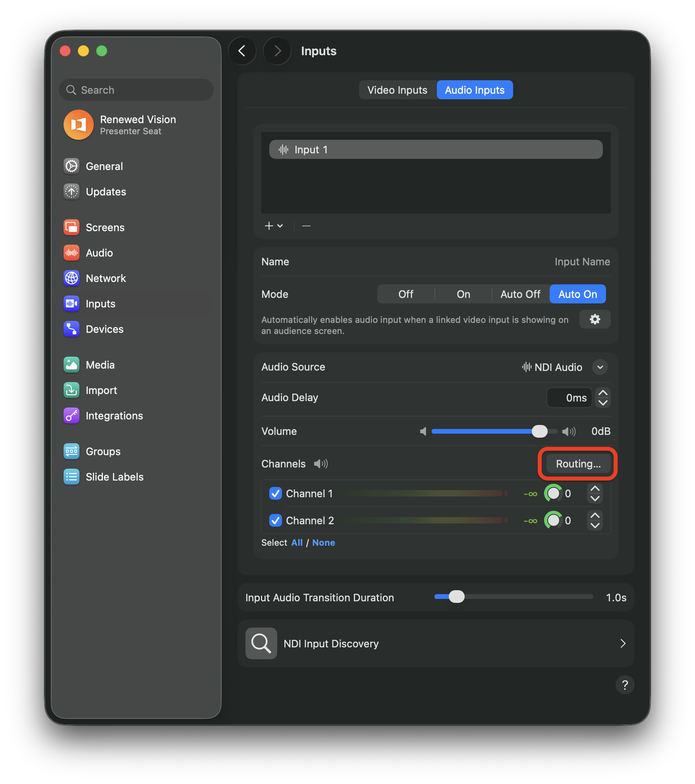Go back with the left arrow
Screen dimensions: 695x784
pyautogui.click(x=242, y=51)
